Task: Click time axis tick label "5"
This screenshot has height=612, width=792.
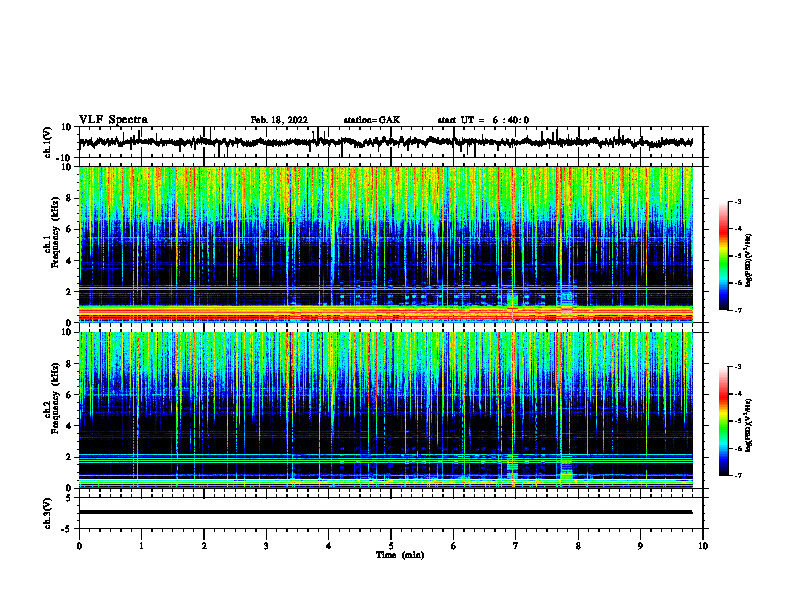Action: tap(391, 546)
